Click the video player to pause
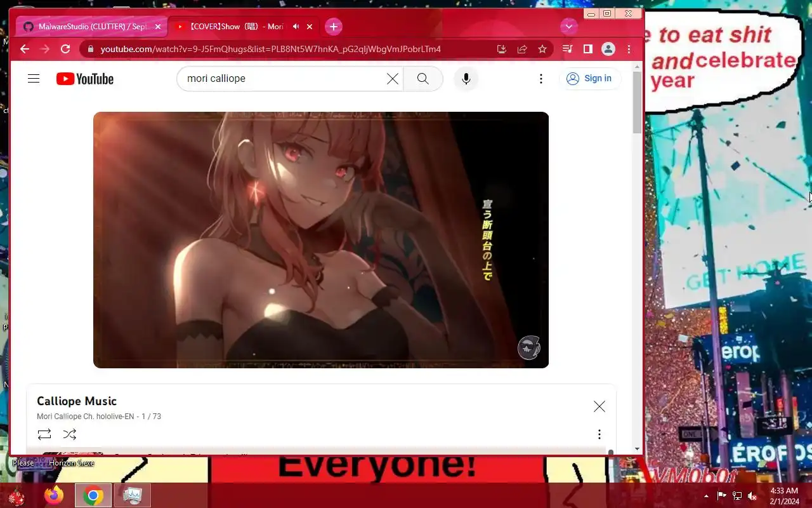This screenshot has height=508, width=812. (321, 240)
